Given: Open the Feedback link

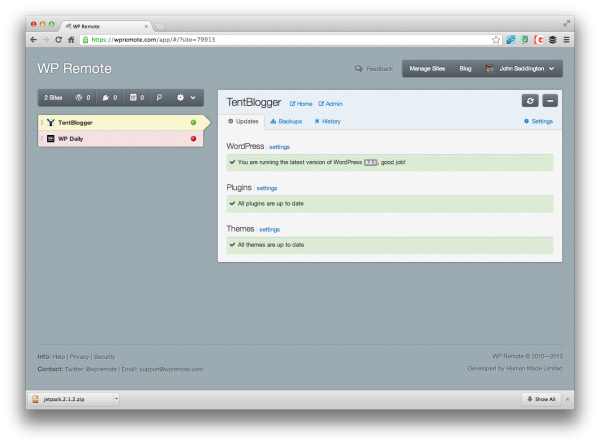Looking at the screenshot, I should [374, 68].
